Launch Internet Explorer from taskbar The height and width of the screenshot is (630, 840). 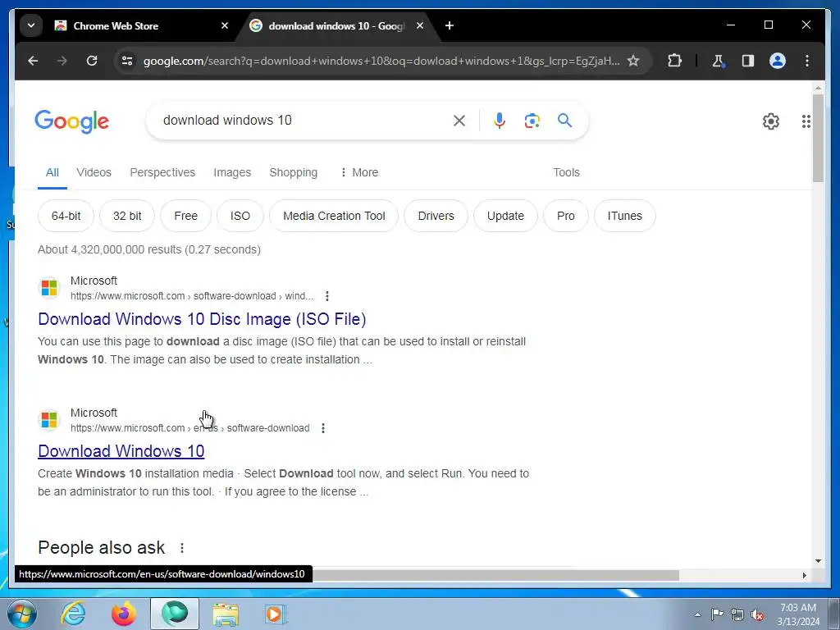(73, 614)
